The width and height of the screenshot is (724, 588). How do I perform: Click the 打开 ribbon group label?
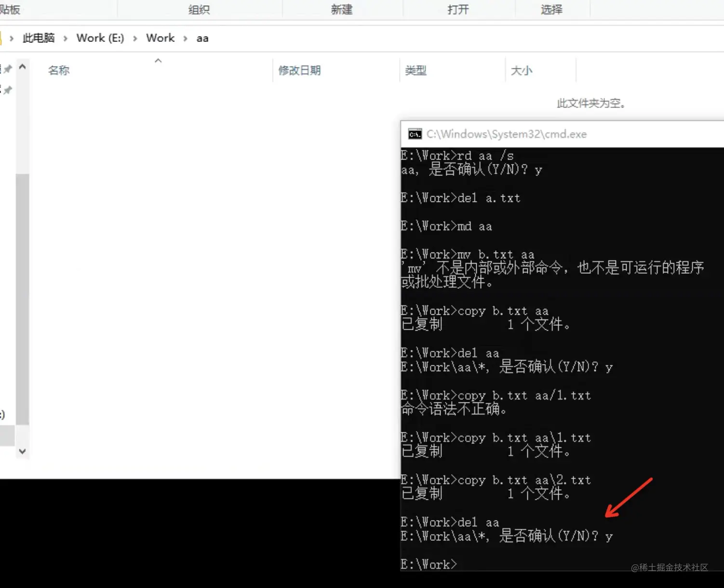[458, 10]
